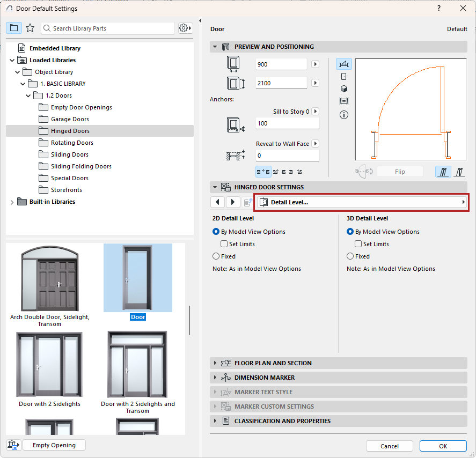Image resolution: width=476 pixels, height=458 pixels.
Task: Enable Set Limits under 2D Detail Level
Action: pyautogui.click(x=224, y=244)
